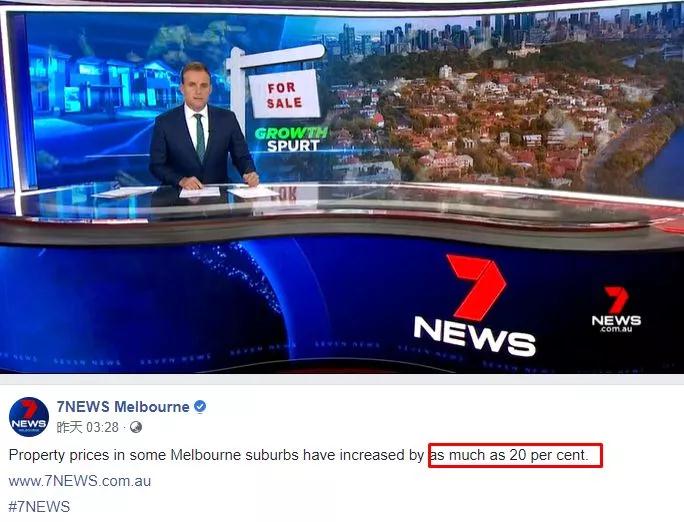This screenshot has width=684, height=522.
Task: Play the news video by clicking the anchor
Action: (x=202, y=126)
